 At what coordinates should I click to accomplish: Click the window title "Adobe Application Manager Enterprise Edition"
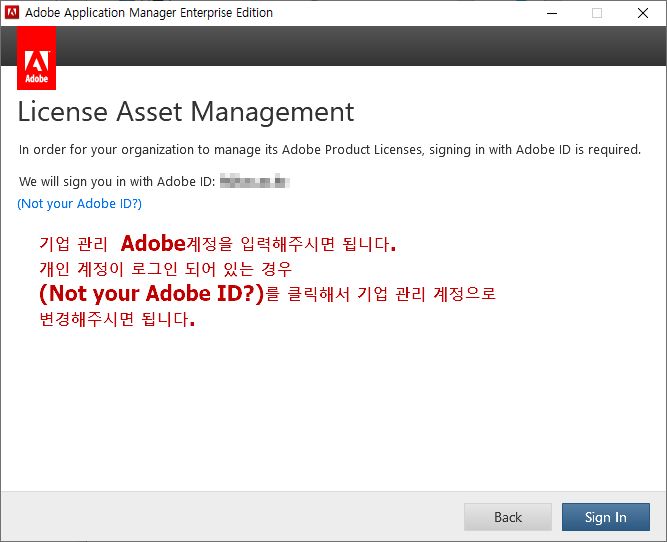click(x=149, y=13)
